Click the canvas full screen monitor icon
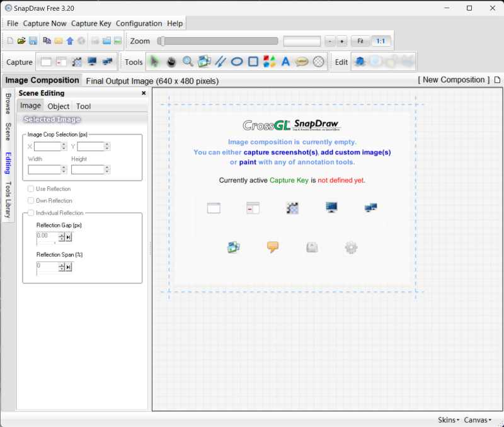Image resolution: width=504 pixels, height=427 pixels. 331,208
